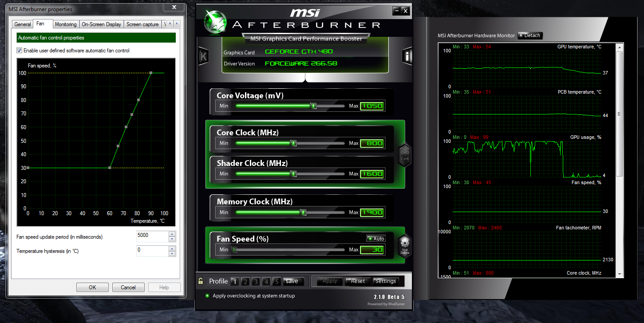
Task: Click the Core Clock value box 800
Action: pos(372,143)
